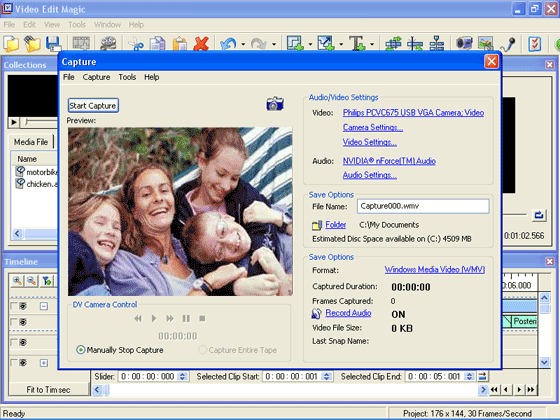Click the Undo arrow icon
This screenshot has height=420, width=560.
(228, 44)
